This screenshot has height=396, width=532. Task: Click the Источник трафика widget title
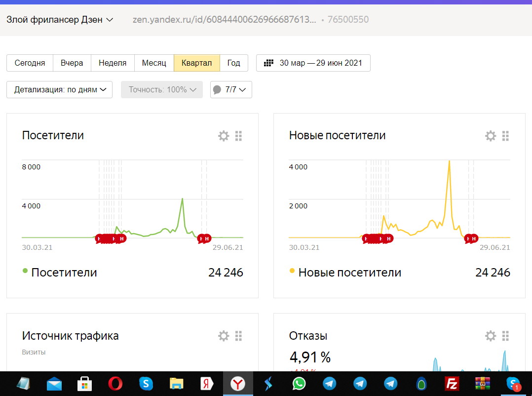coord(70,336)
